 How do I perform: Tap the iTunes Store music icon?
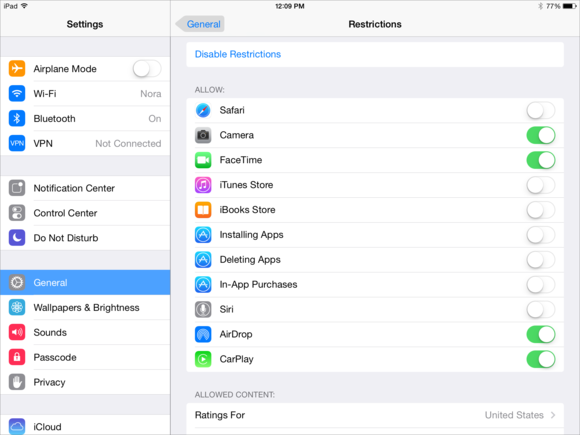(203, 185)
